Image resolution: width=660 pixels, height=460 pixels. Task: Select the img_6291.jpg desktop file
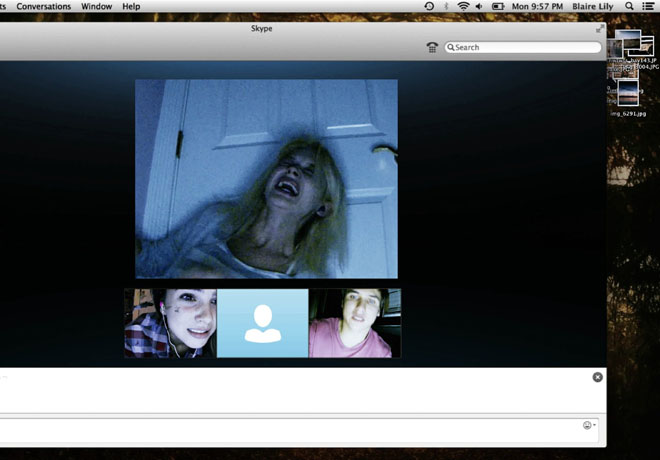click(628, 97)
